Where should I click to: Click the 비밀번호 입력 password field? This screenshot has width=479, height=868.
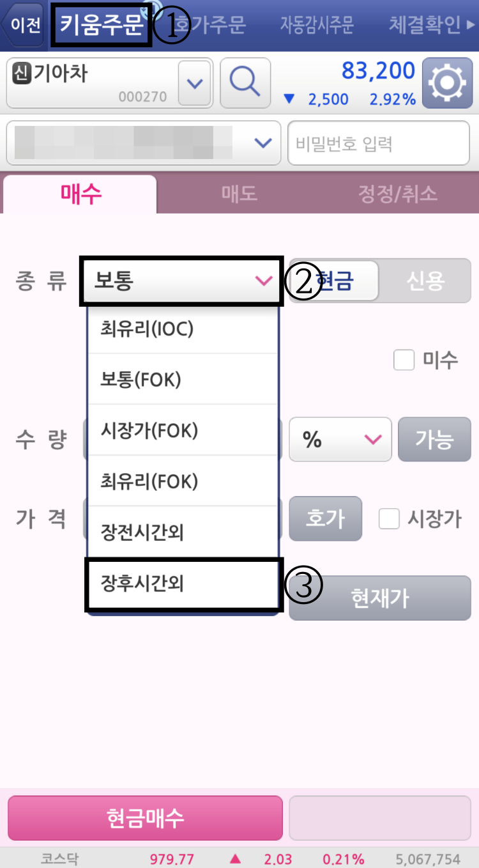tap(379, 143)
